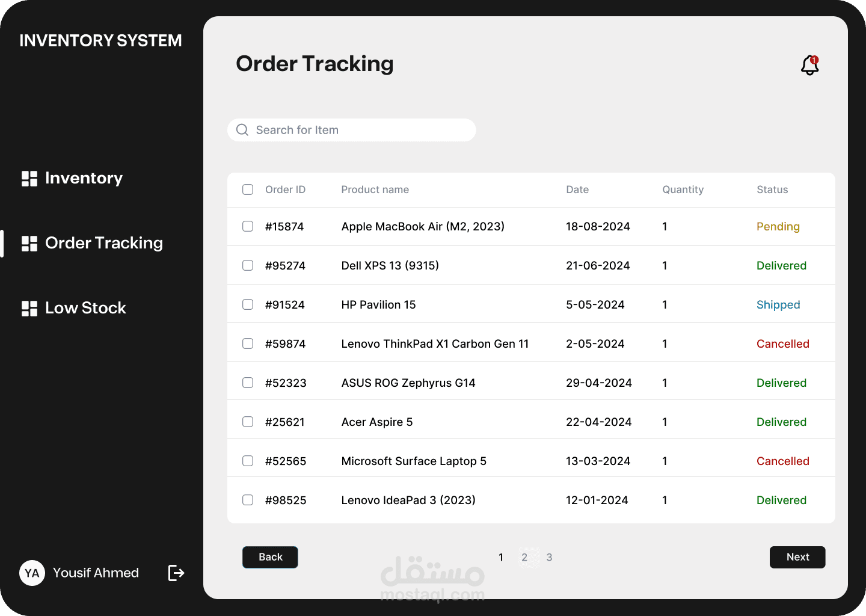The image size is (866, 616).
Task: Click product name ASUS ROG Zephyrus G14
Action: pyautogui.click(x=408, y=383)
